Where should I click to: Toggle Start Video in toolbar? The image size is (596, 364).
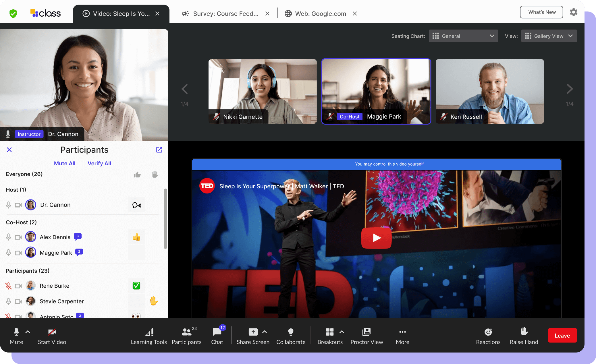click(52, 336)
